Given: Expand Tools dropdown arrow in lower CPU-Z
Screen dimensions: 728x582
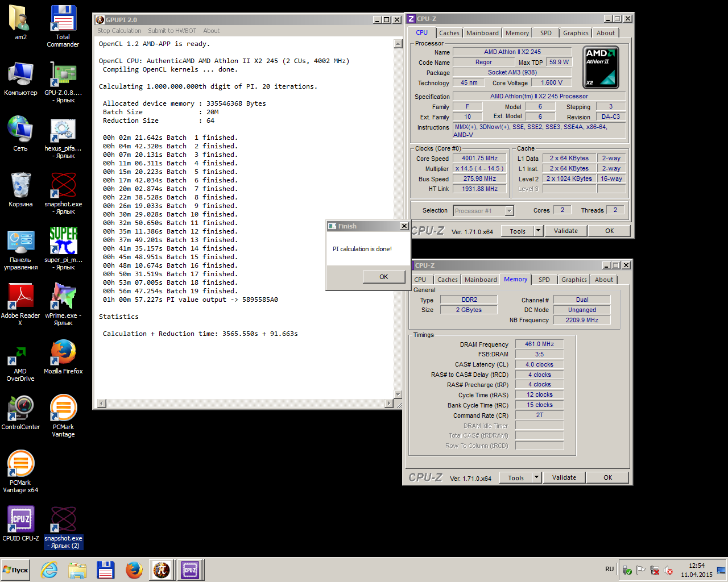Looking at the screenshot, I should point(537,477).
